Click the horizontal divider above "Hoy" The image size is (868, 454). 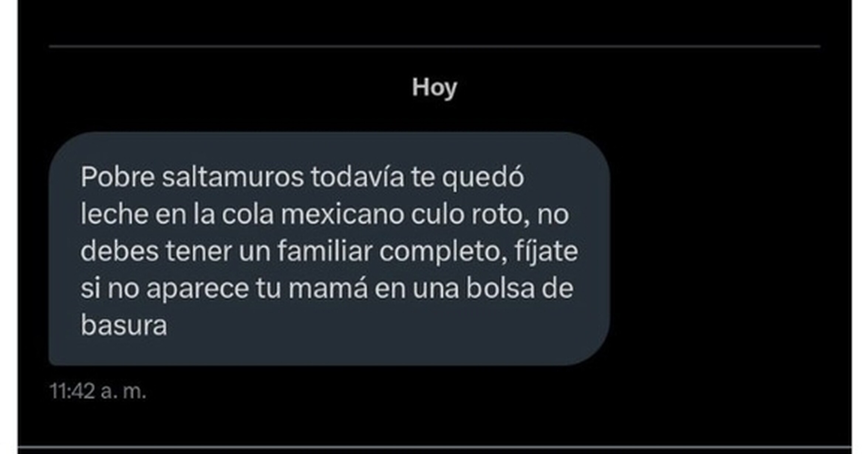[x=434, y=47]
